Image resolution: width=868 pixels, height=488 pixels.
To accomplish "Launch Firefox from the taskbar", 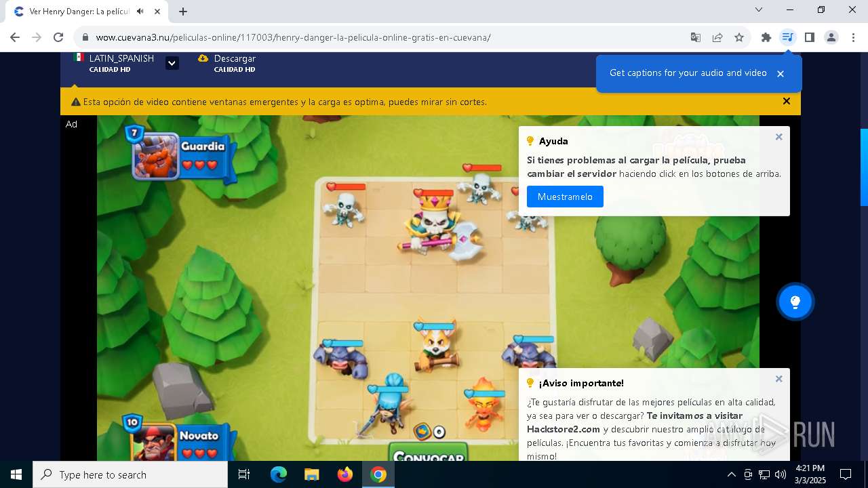I will click(345, 474).
